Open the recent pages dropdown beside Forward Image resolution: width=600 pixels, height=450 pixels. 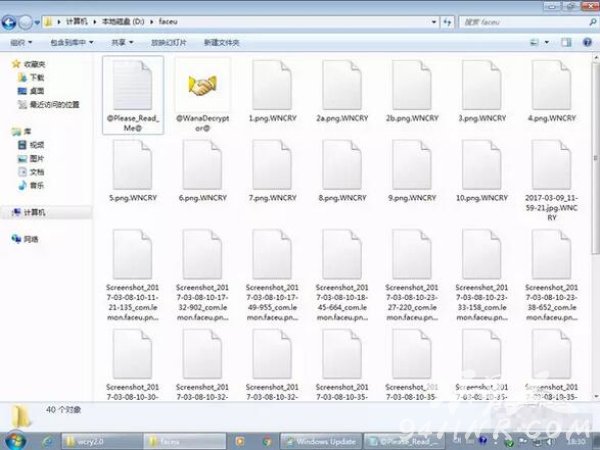pos(37,23)
